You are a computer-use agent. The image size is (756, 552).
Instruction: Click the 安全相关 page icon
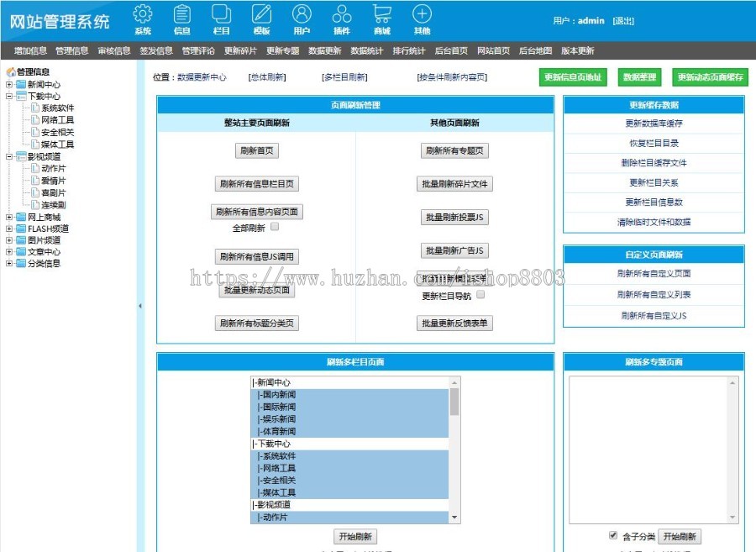(34, 132)
